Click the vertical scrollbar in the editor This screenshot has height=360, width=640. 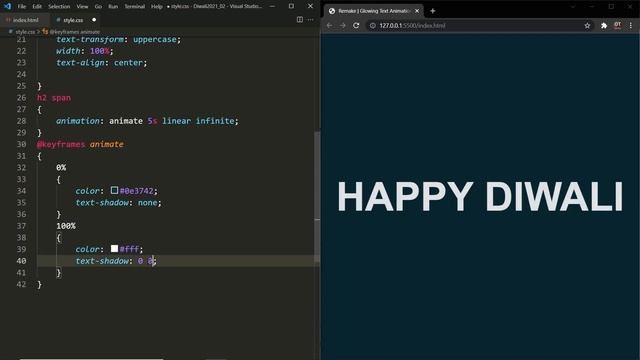317,196
